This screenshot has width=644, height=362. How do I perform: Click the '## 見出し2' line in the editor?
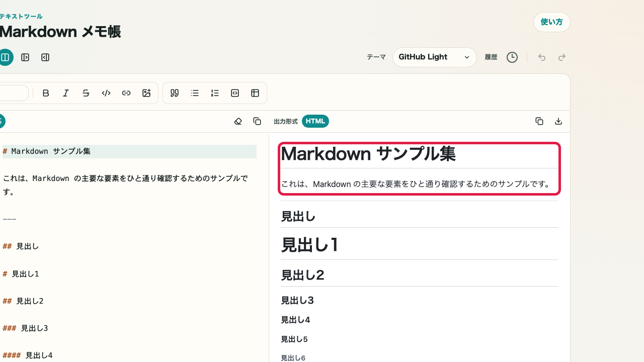[23, 301]
